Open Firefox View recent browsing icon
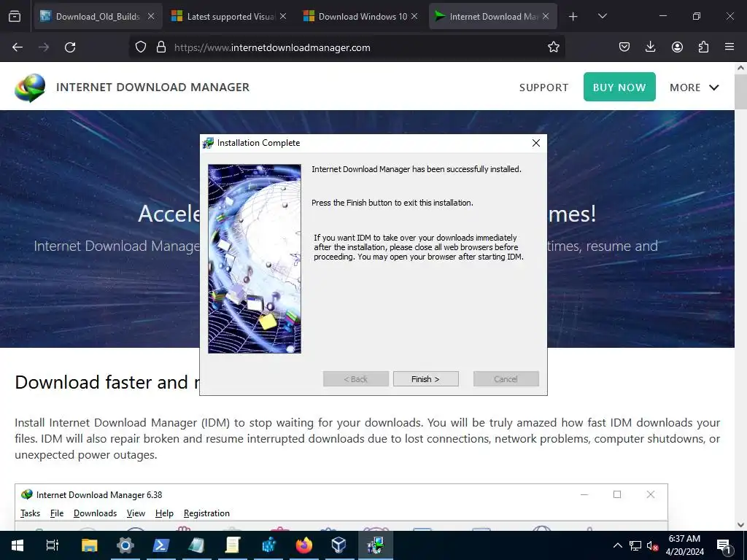 click(x=15, y=17)
